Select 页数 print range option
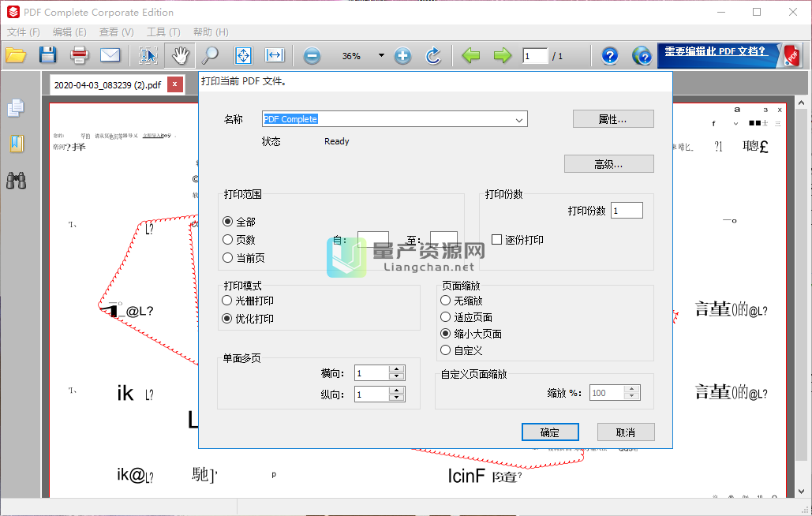The width and height of the screenshot is (812, 516). pos(227,240)
